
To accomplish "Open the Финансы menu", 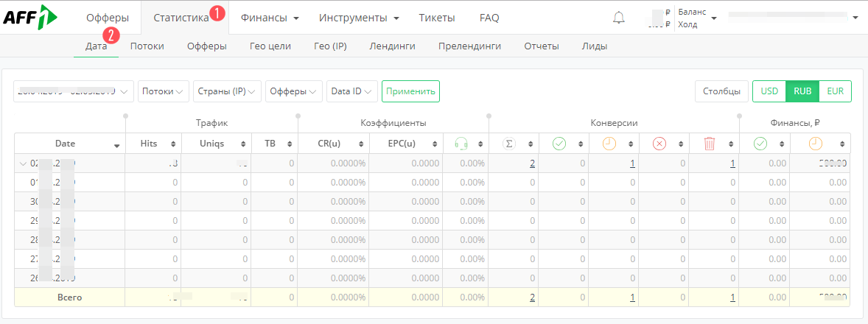I will pyautogui.click(x=270, y=18).
